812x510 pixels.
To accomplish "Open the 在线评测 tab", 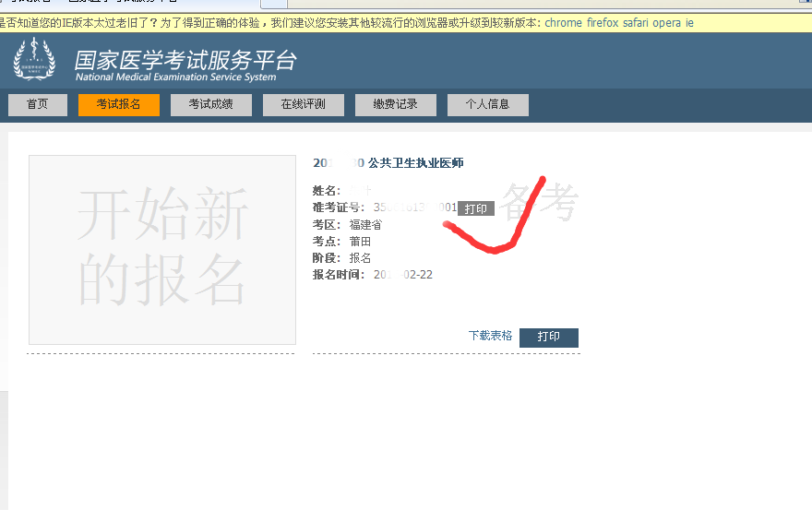I will [304, 105].
